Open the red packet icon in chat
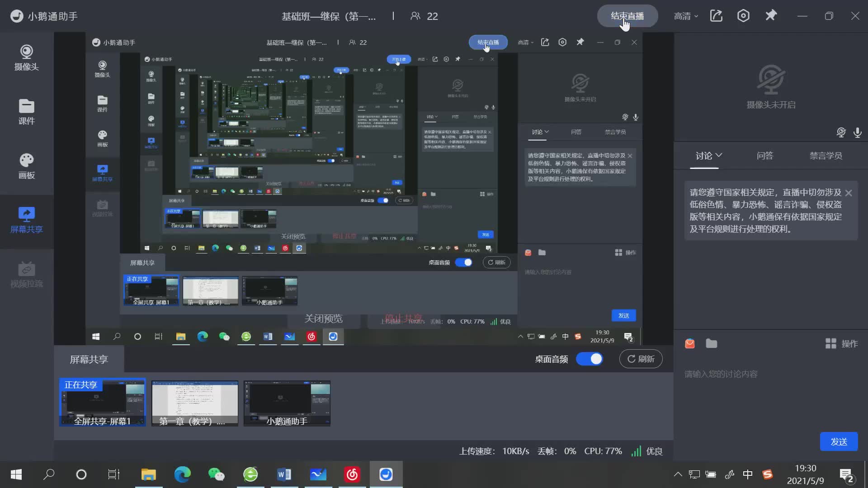The height and width of the screenshot is (488, 868). coord(690,343)
